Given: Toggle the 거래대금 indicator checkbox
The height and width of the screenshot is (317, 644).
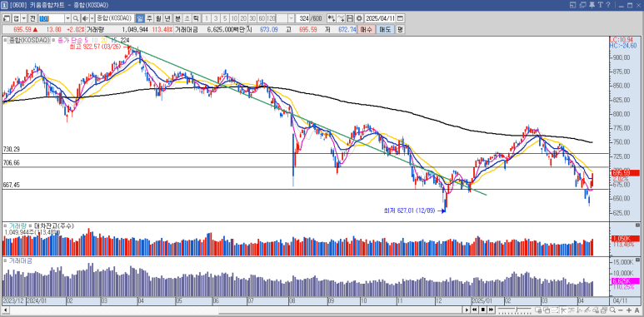Looking at the screenshot, I should 5,260.
